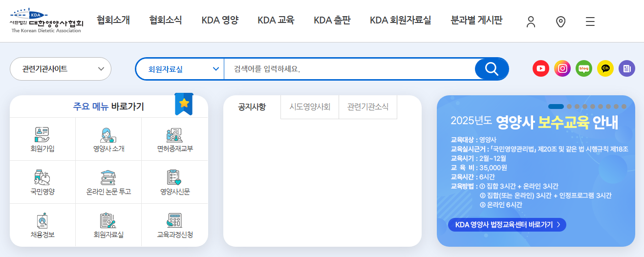Open the 협회소개 menu
Viewport: 644px width, 257px height.
[x=113, y=21]
